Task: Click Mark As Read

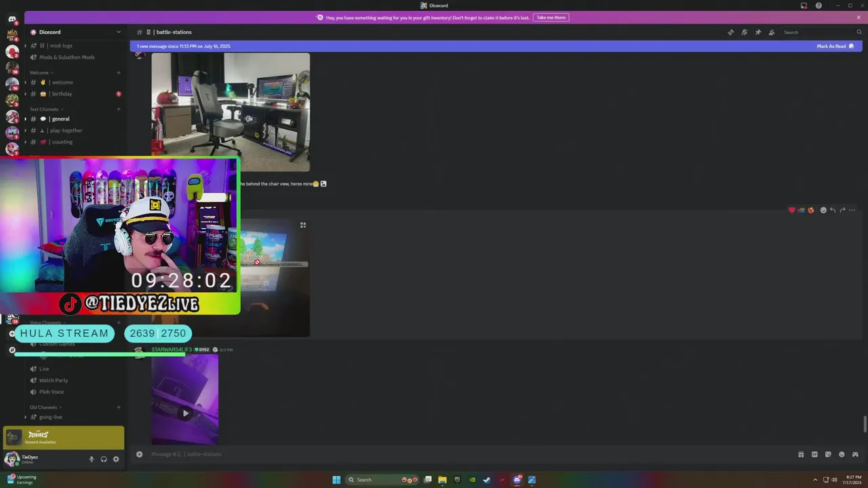Action: click(835, 46)
